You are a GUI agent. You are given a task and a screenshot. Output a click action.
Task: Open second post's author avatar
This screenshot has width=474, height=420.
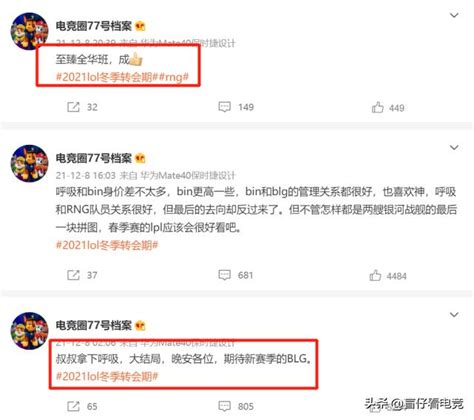30,163
